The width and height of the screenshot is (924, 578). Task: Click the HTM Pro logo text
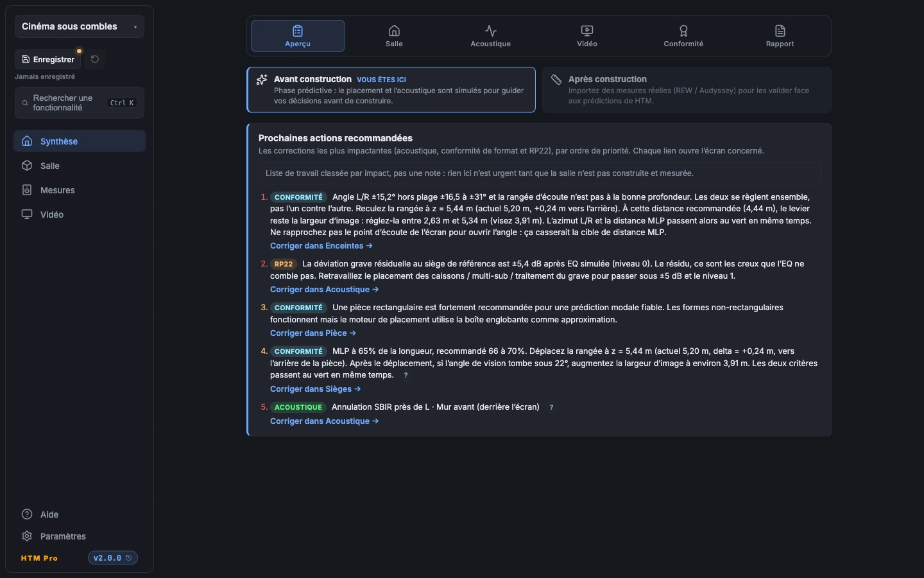tap(39, 558)
